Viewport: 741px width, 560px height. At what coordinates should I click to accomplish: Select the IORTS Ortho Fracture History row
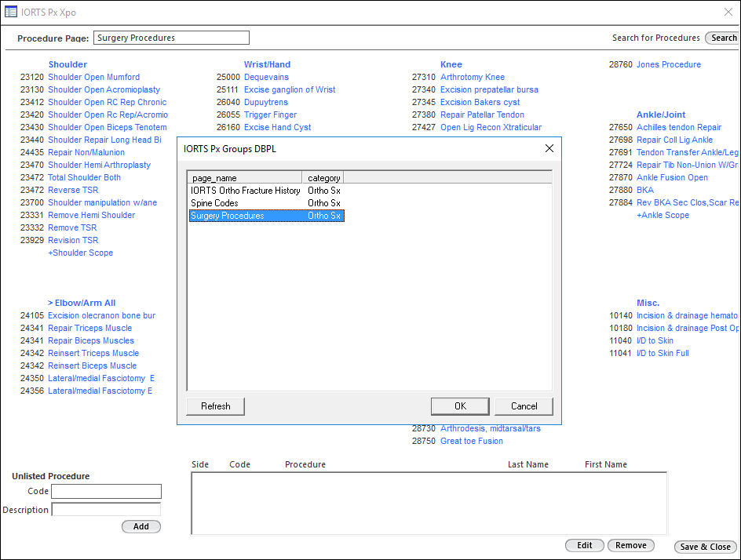click(x=267, y=191)
